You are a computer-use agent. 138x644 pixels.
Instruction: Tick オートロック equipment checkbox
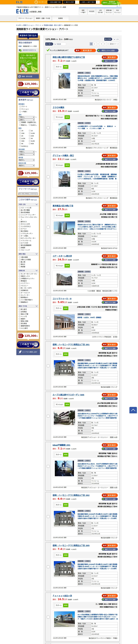20,293
